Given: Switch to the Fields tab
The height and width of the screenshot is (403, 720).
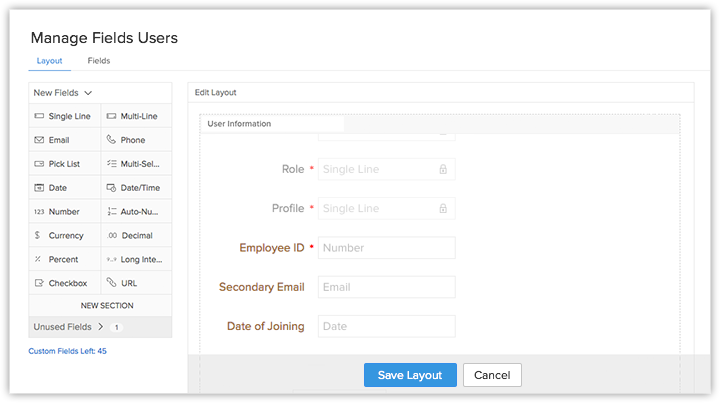Looking at the screenshot, I should 99,61.
